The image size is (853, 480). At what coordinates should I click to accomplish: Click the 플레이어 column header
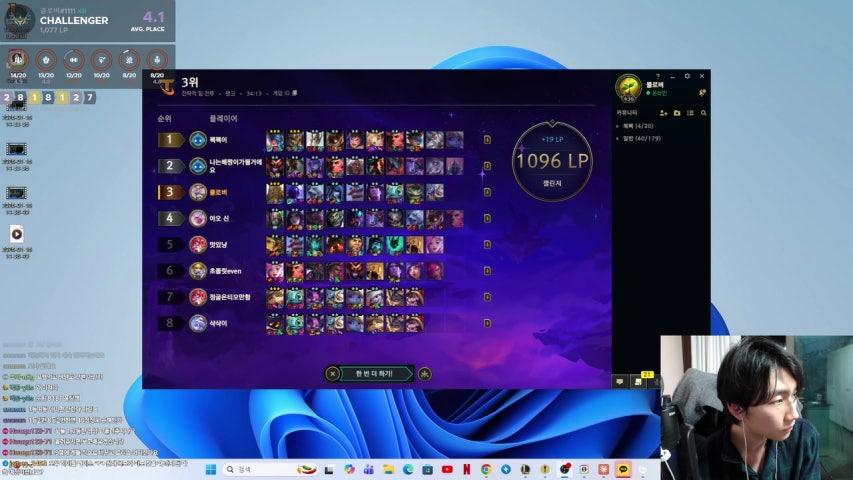tap(224, 119)
